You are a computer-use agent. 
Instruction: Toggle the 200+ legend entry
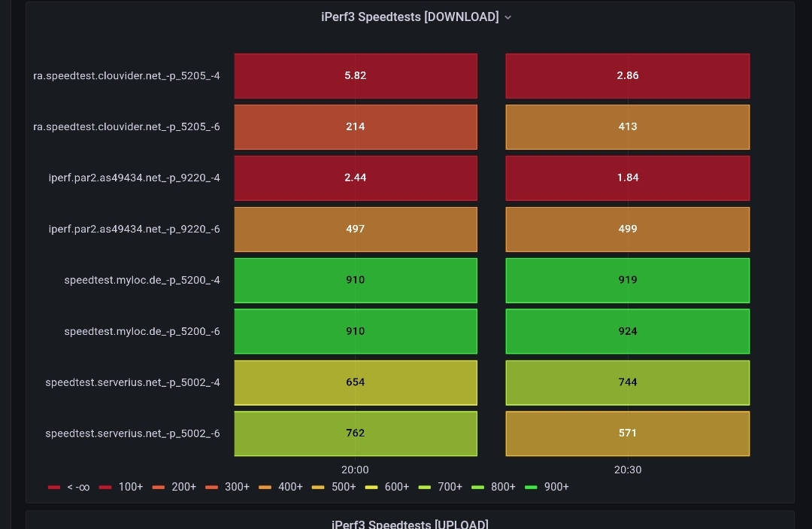pos(174,487)
